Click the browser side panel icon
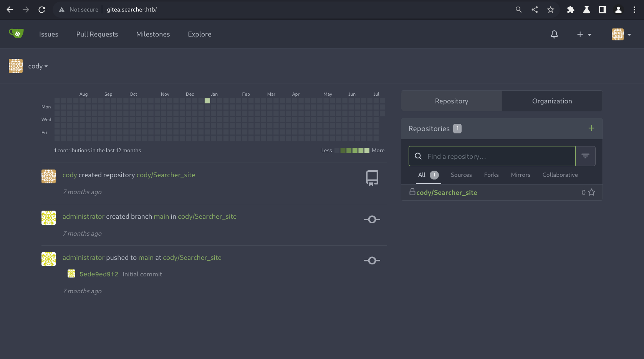This screenshot has width=644, height=359. (603, 10)
